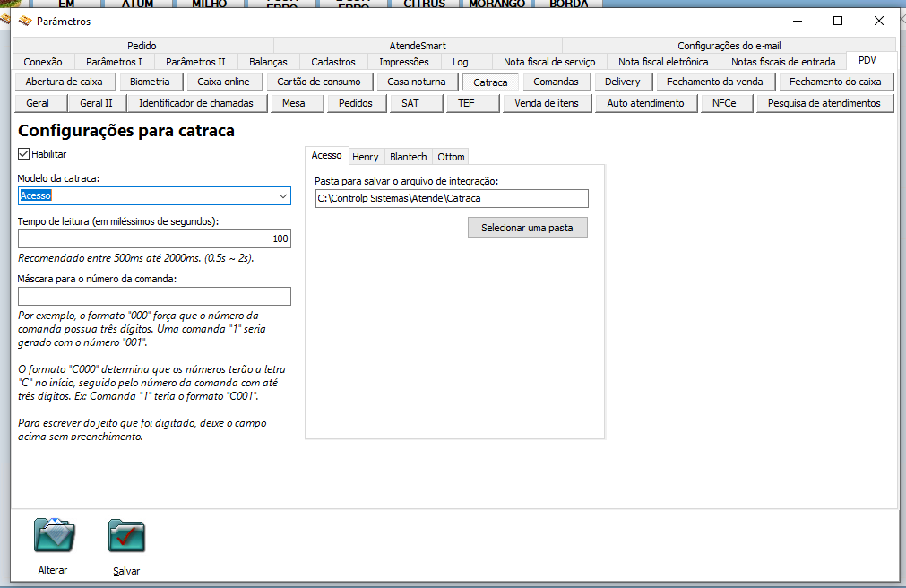Switch to the Blantech tab
This screenshot has height=588, width=906.
408,156
